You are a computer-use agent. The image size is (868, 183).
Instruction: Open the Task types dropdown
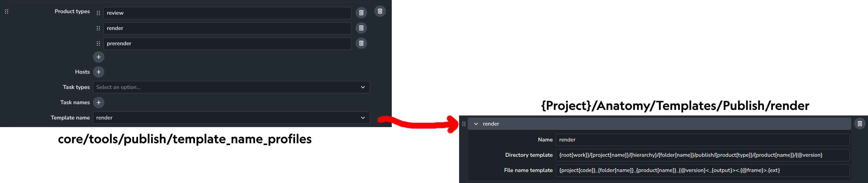(231, 87)
